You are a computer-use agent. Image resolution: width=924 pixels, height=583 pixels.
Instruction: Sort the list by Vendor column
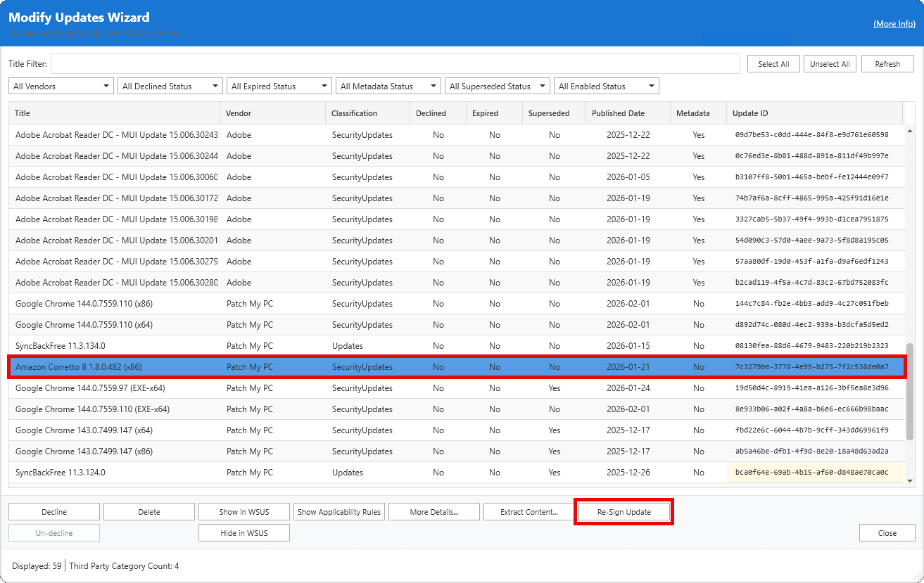pos(239,113)
